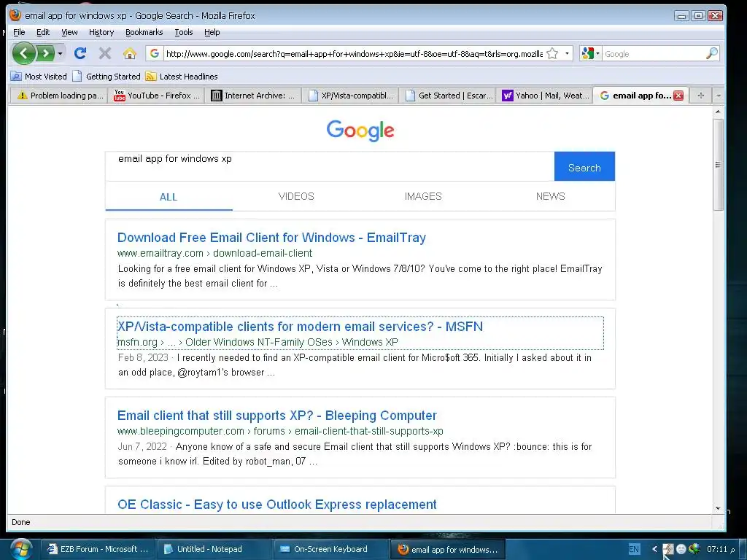The width and height of the screenshot is (747, 560).
Task: Open the Edit menu
Action: [43, 32]
